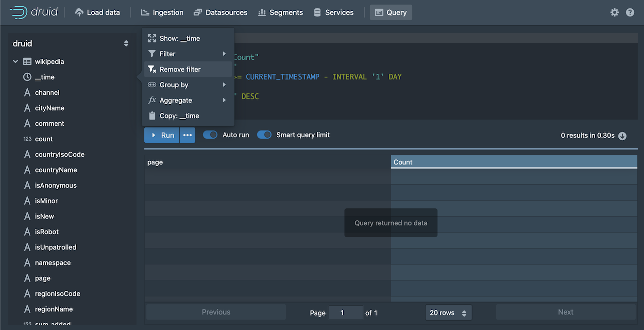Click the string icon beside countryName
This screenshot has height=330, width=644.
[27, 170]
